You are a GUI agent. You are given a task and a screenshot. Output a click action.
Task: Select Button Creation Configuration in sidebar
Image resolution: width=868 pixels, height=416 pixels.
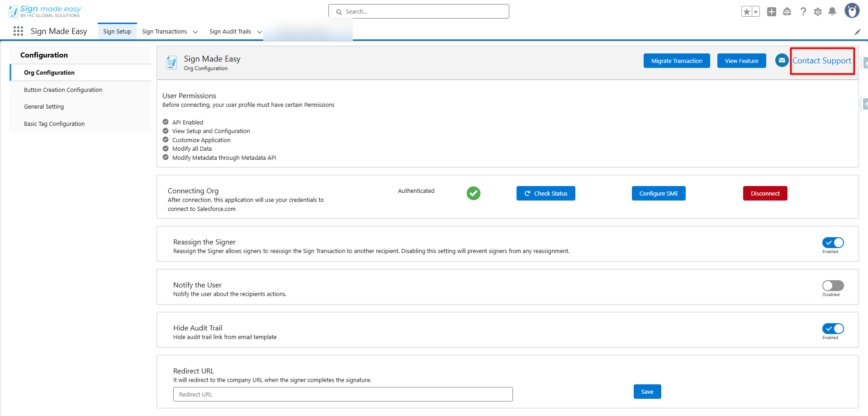click(x=63, y=90)
